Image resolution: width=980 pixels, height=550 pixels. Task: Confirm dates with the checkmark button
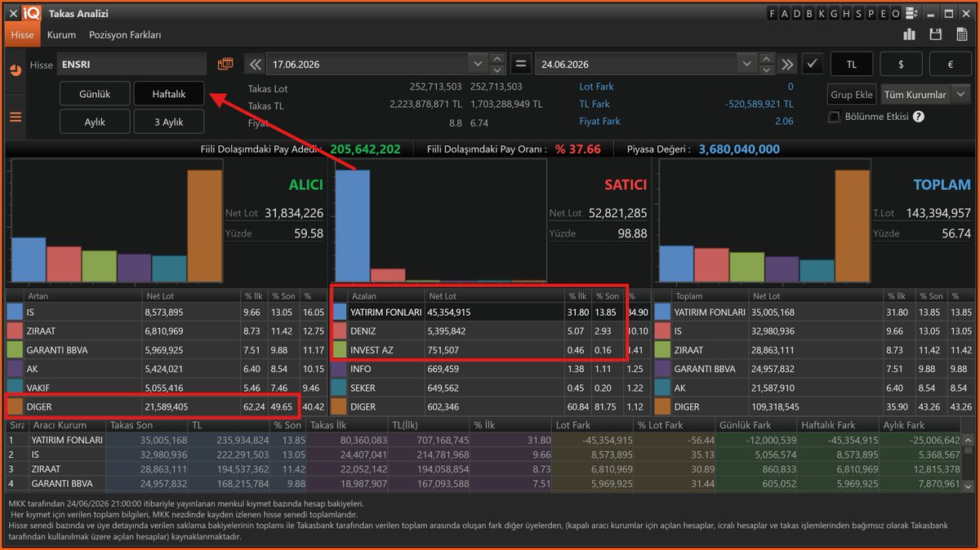click(812, 64)
